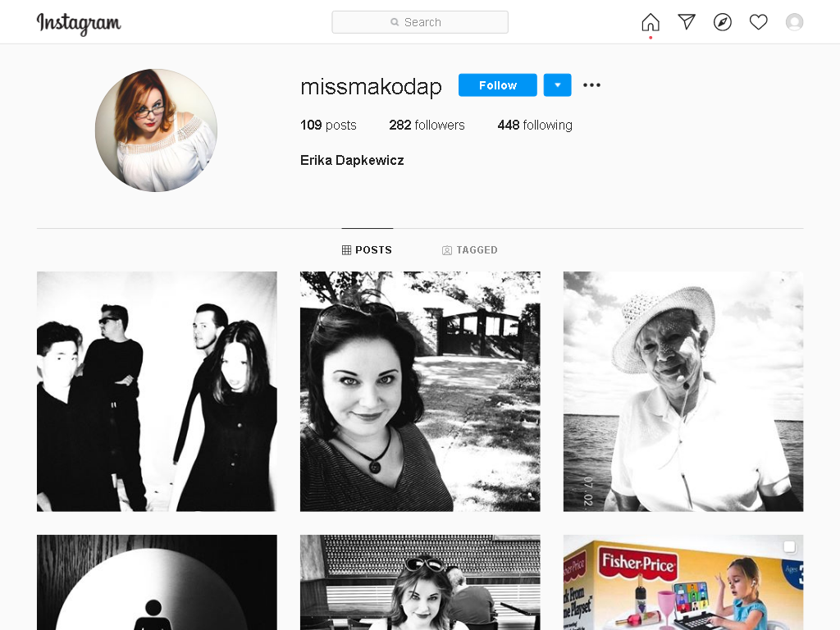Open Explore compass icon

point(722,22)
